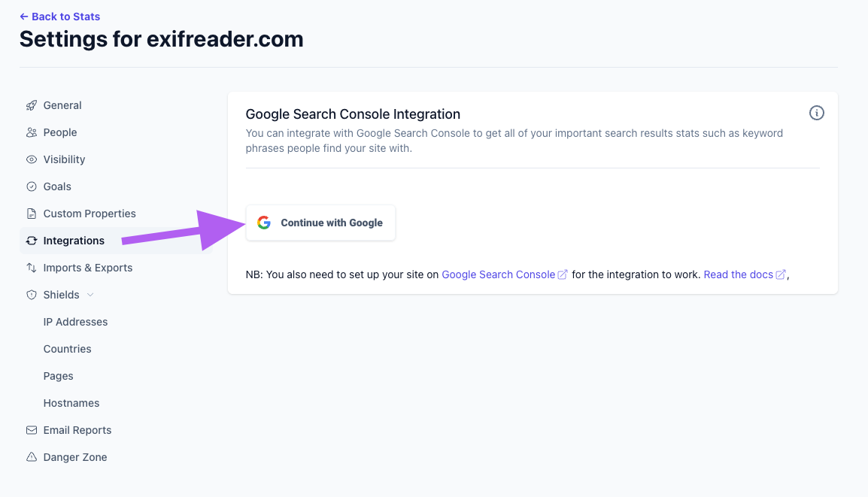Open the external link icon after Google Search Console

coord(563,274)
